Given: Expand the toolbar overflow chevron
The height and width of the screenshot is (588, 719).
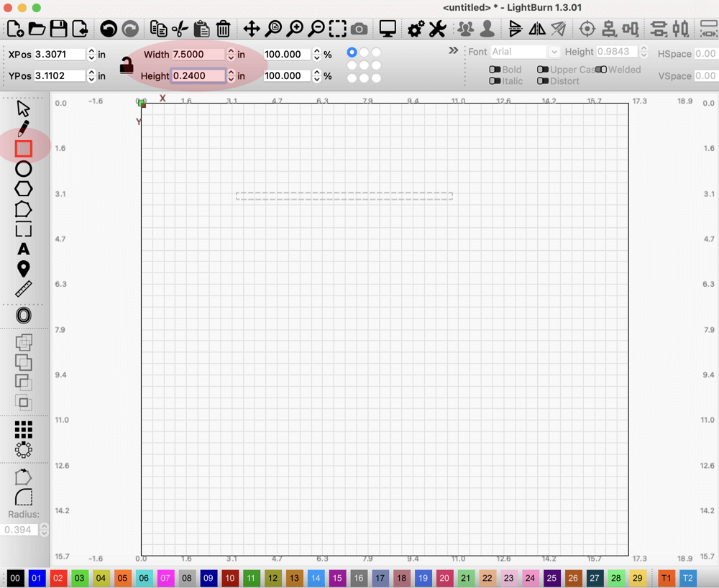Looking at the screenshot, I should pos(453,51).
